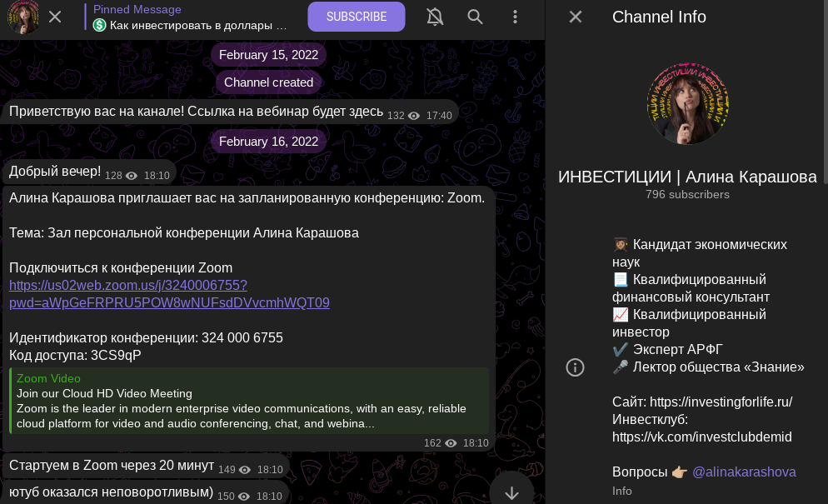Click the '796 subscribers' count
828x504 pixels.
click(687, 194)
